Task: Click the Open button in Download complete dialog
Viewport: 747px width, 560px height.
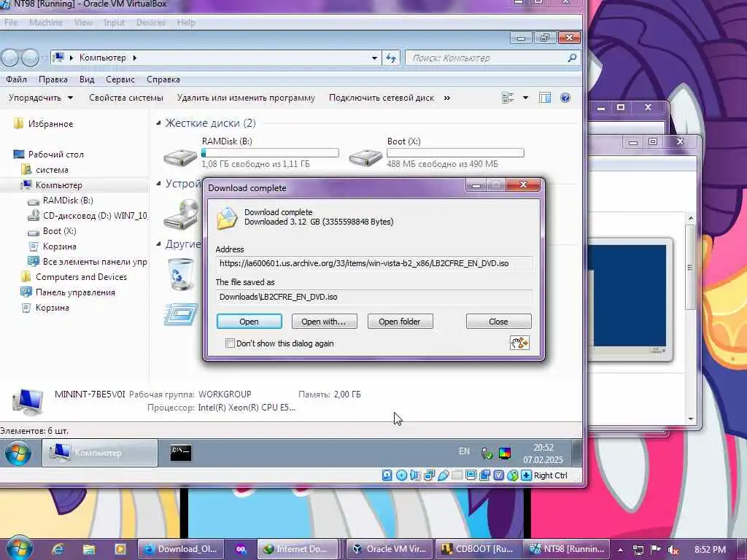Action: click(x=249, y=322)
